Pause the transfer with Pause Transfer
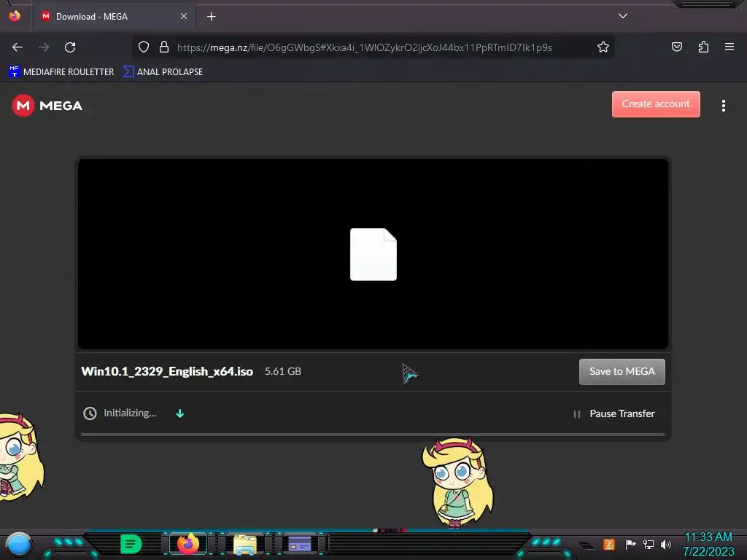 click(614, 414)
